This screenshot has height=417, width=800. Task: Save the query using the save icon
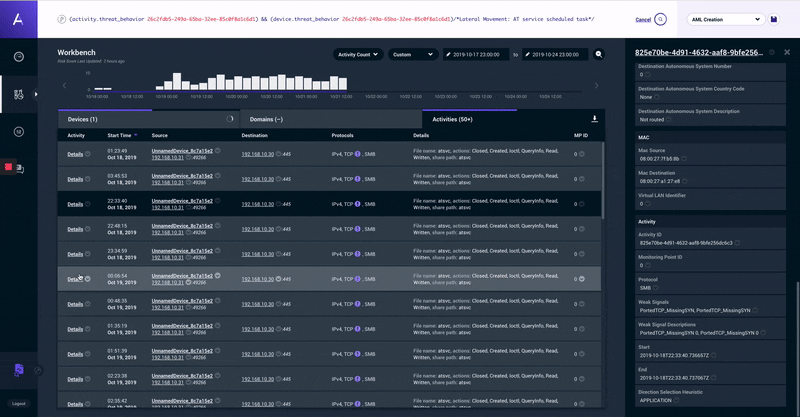click(773, 19)
